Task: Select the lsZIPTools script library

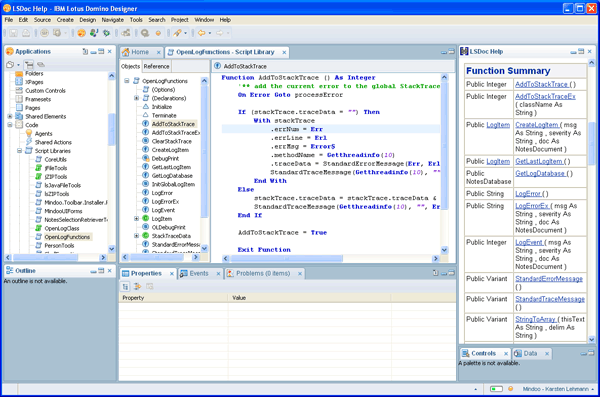Action: click(57, 194)
